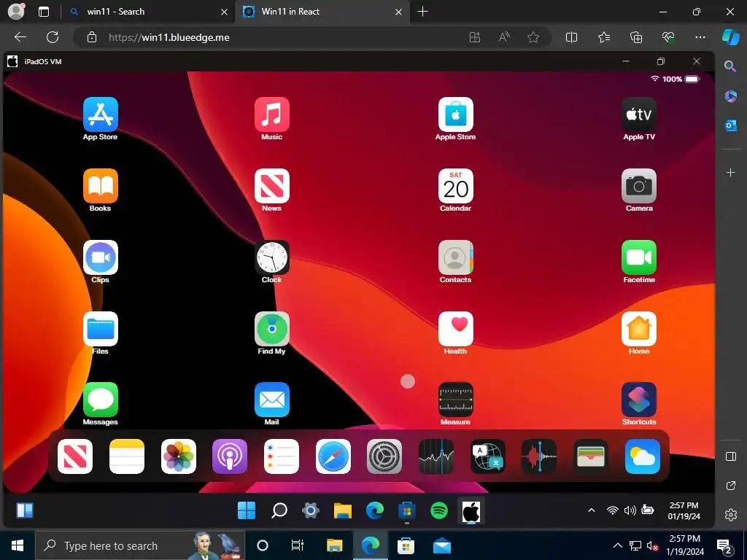
Task: Open the Calendar app showing SAT 20
Action: click(456, 186)
